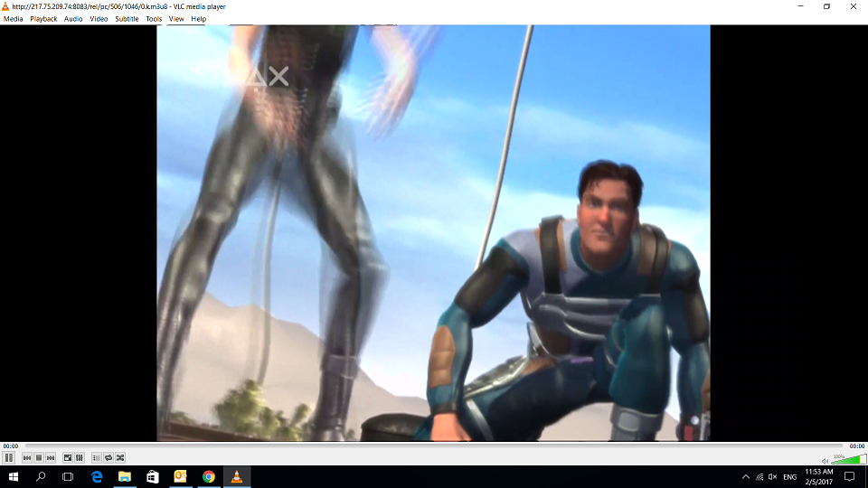Close the VLC media player window

tap(853, 6)
